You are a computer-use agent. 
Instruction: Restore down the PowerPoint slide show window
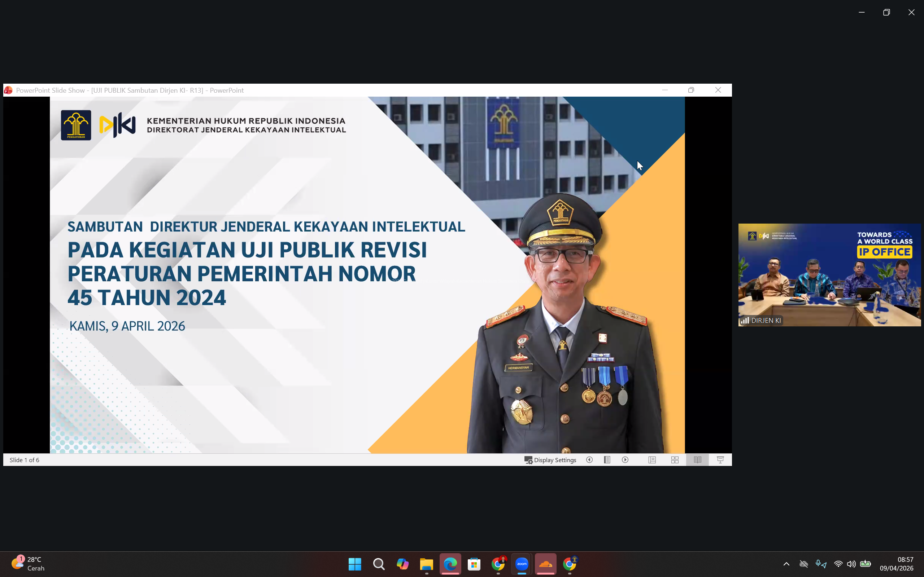[691, 90]
